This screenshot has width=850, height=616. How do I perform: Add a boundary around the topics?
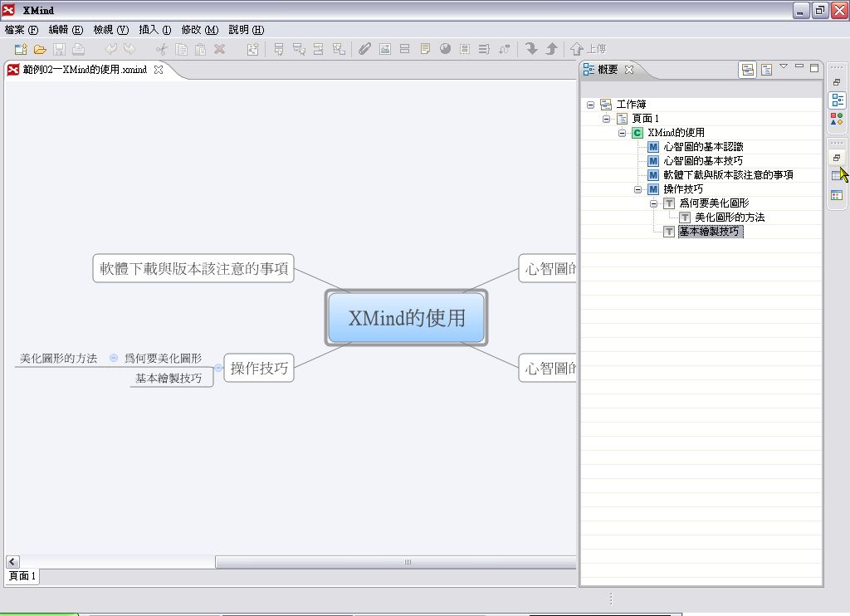point(465,49)
